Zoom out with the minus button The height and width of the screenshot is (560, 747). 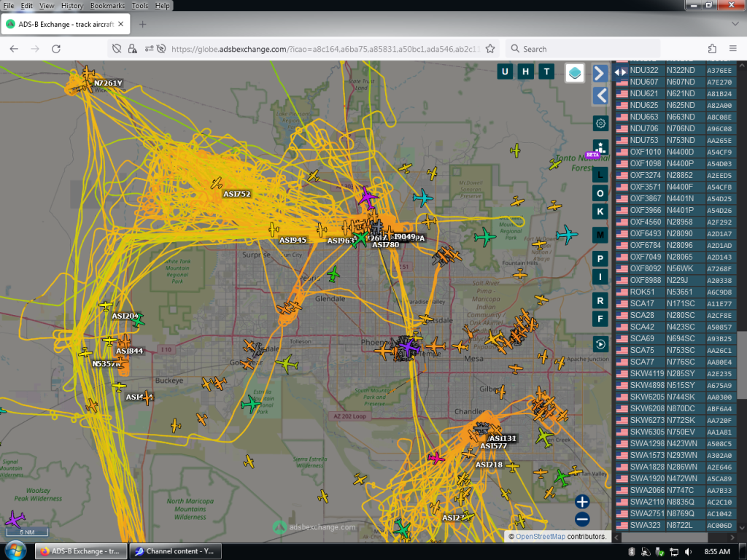coord(582,519)
